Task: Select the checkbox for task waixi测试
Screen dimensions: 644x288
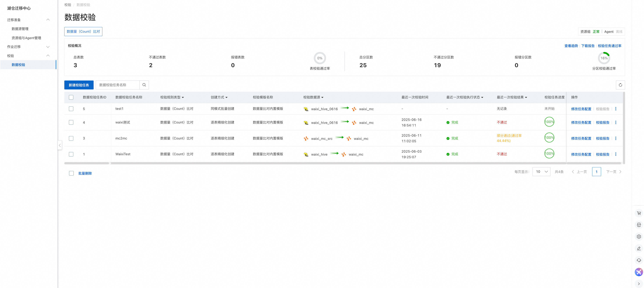Action: click(x=71, y=122)
